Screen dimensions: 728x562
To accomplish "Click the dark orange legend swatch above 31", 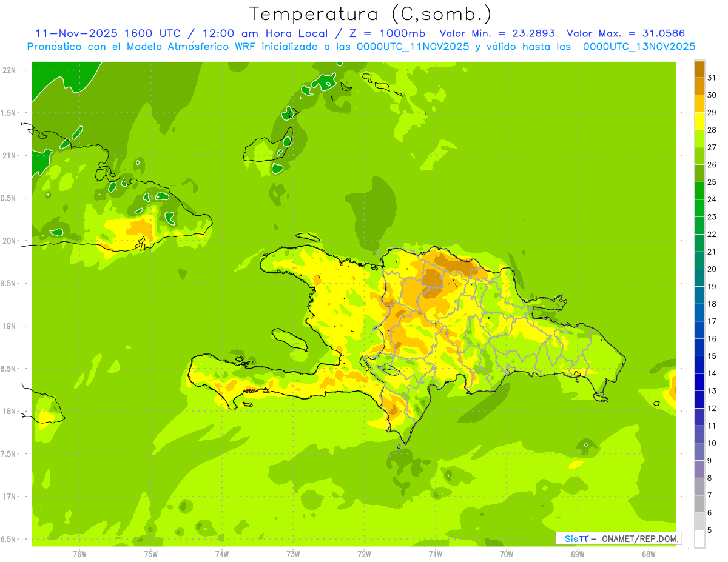I will pyautogui.click(x=699, y=69).
